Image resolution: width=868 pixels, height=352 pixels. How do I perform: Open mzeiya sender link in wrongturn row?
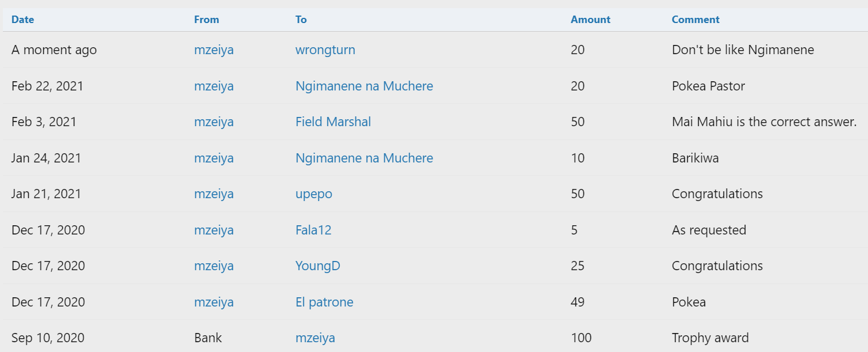tap(214, 50)
